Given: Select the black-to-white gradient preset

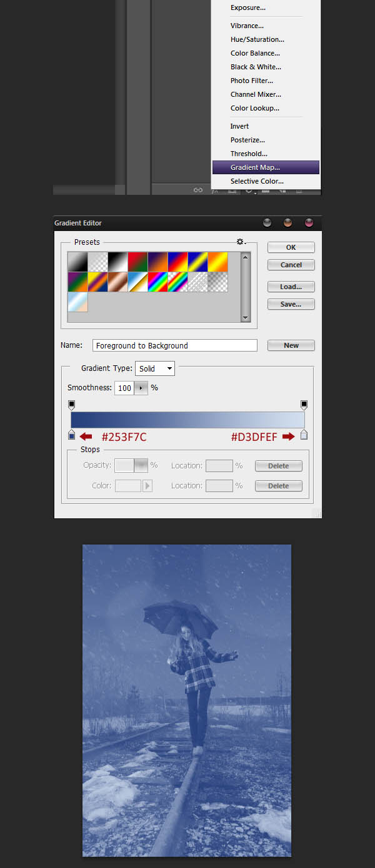Looking at the screenshot, I should click(x=118, y=262).
